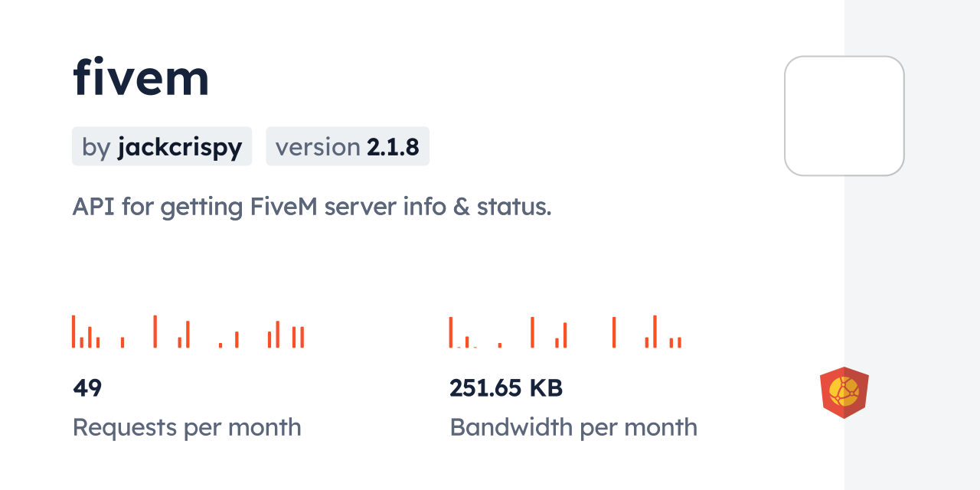Click the rightmost bar in bandwidth chart
This screenshot has height=490, width=980.
pyautogui.click(x=679, y=342)
